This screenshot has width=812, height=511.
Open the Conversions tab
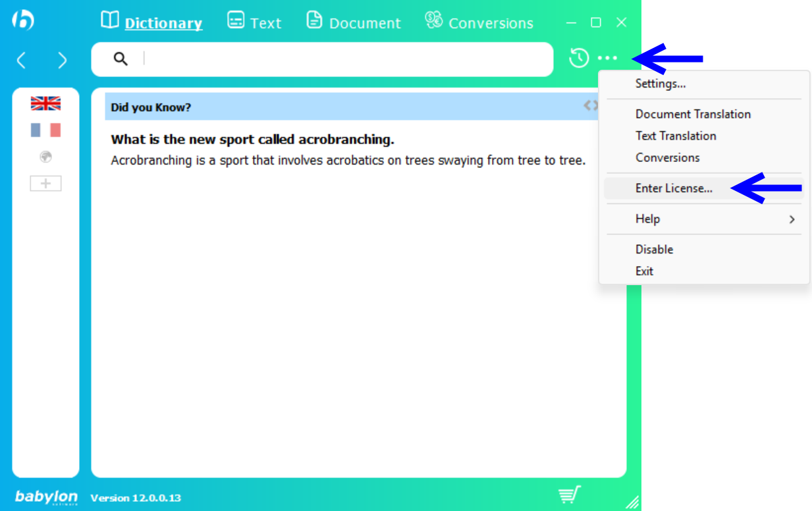479,22
